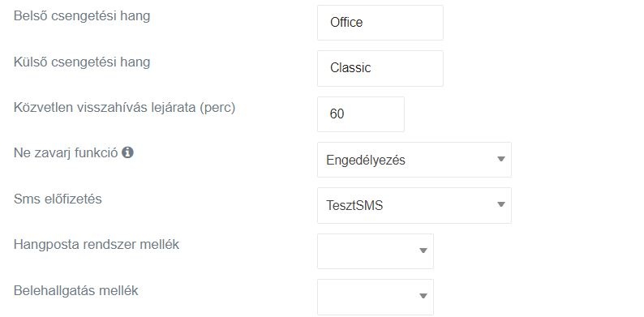Click the arrow in the TesztSMS combo box

500,204
